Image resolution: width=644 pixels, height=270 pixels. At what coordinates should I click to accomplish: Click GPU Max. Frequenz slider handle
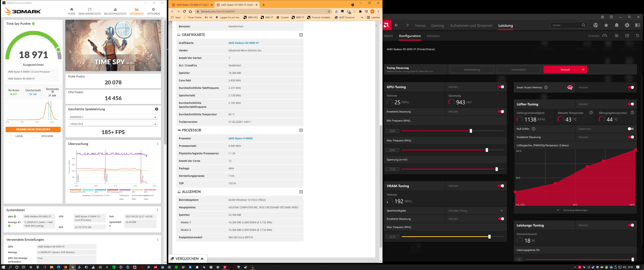point(487,150)
